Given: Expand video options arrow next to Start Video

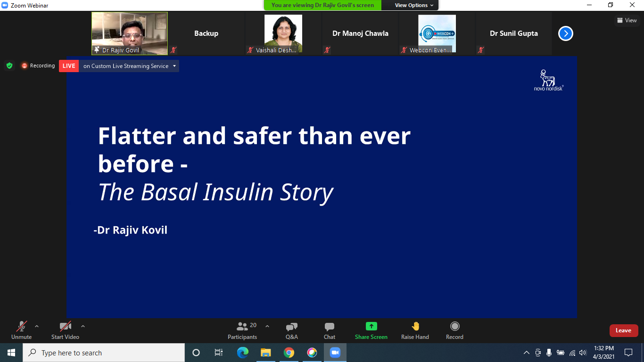Looking at the screenshot, I should 83,326.
